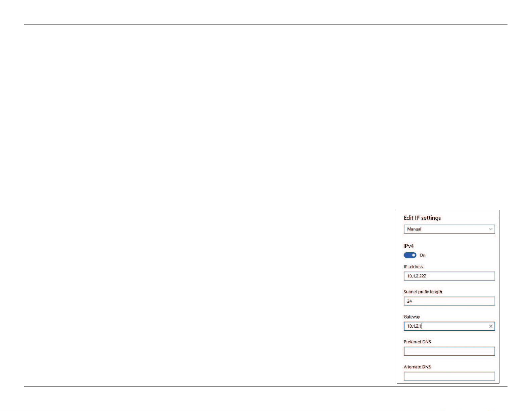Click the Subnet prefix length label
Image resolution: width=532 pixels, height=411 pixels.
tap(423, 292)
